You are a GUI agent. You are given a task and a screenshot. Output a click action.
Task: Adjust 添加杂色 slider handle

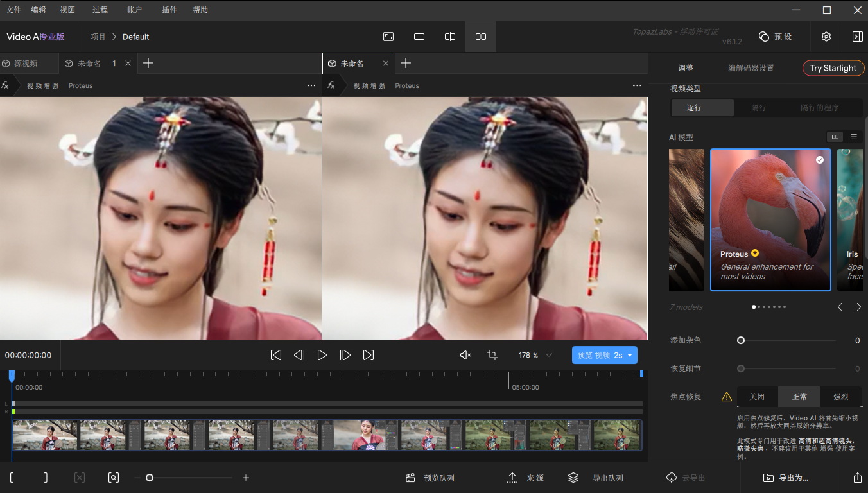741,340
